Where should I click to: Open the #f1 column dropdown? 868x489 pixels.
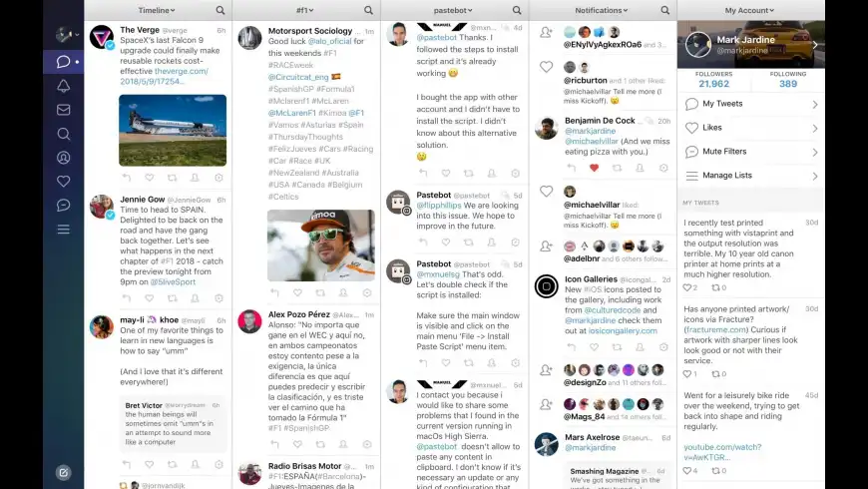click(305, 10)
